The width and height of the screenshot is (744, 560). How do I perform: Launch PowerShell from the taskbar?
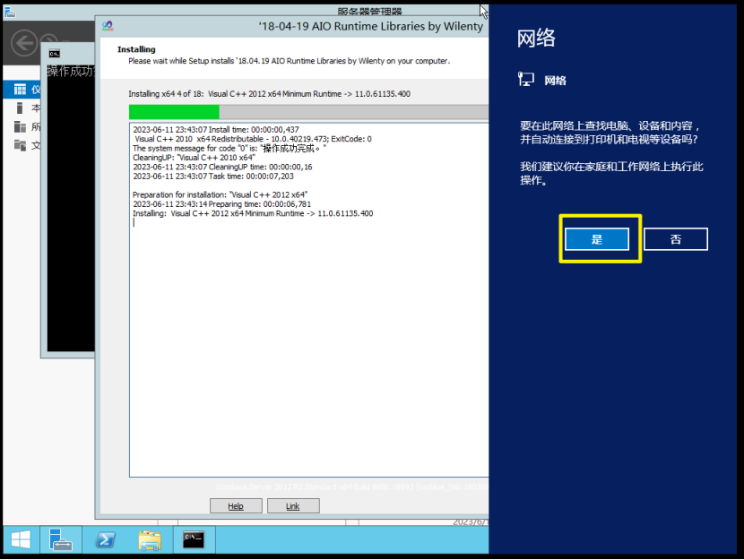pos(106,539)
